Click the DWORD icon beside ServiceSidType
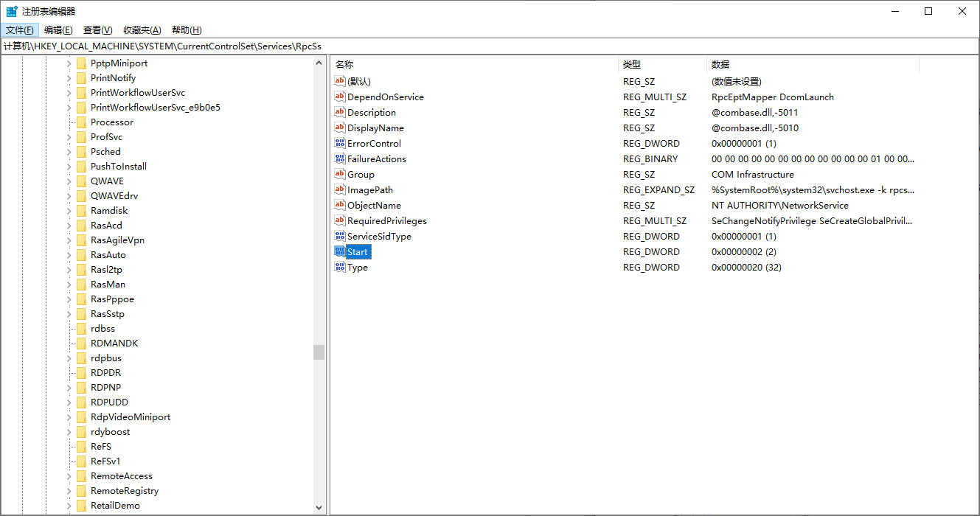980x516 pixels. coord(339,236)
